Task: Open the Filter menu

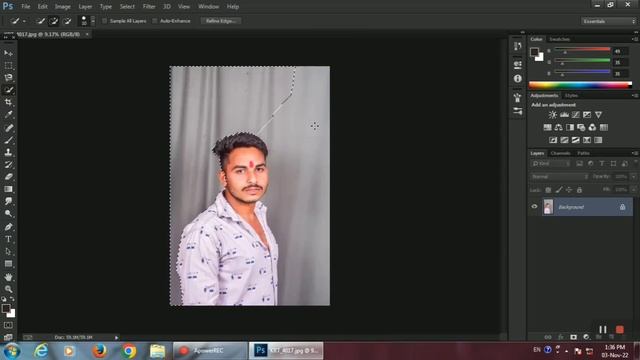Action: point(149,7)
